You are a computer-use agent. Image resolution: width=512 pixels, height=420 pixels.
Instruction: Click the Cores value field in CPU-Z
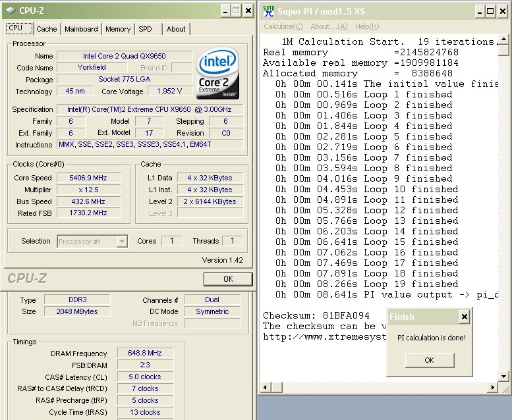tap(172, 241)
